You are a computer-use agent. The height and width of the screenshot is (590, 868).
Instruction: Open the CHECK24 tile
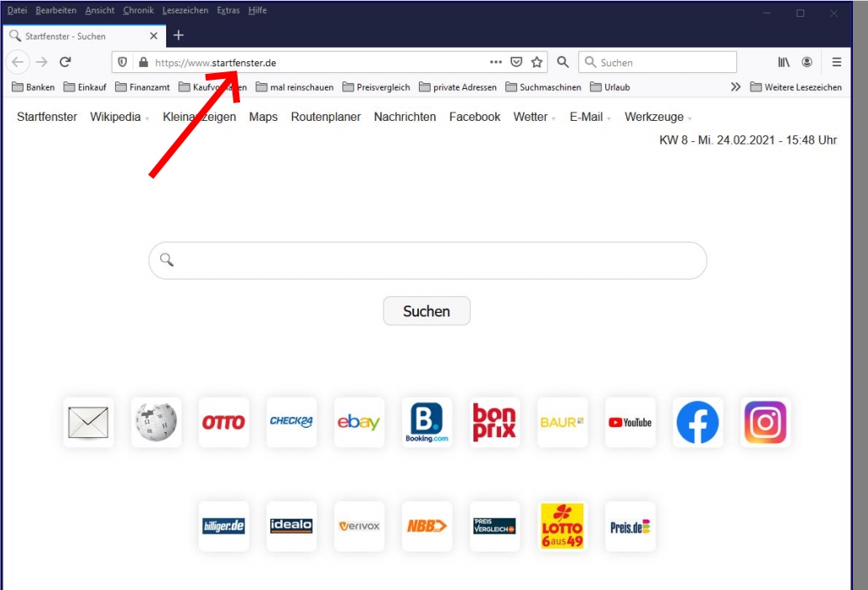click(292, 422)
